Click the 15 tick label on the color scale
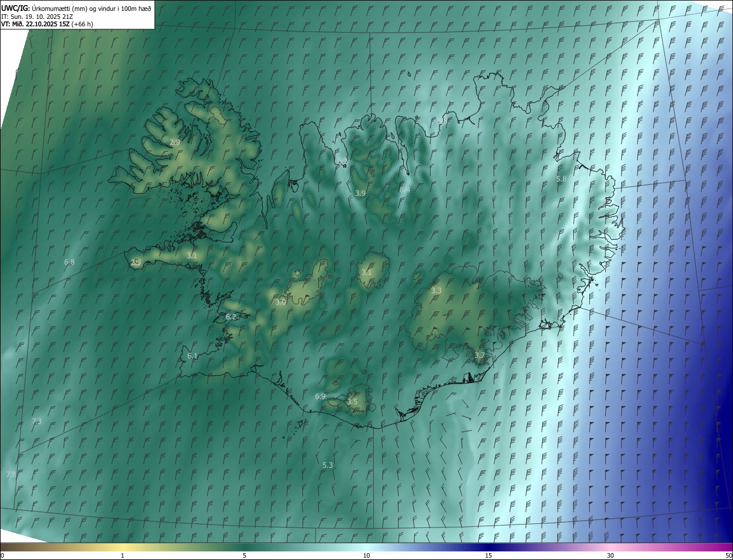The height and width of the screenshot is (560, 733). click(x=488, y=555)
